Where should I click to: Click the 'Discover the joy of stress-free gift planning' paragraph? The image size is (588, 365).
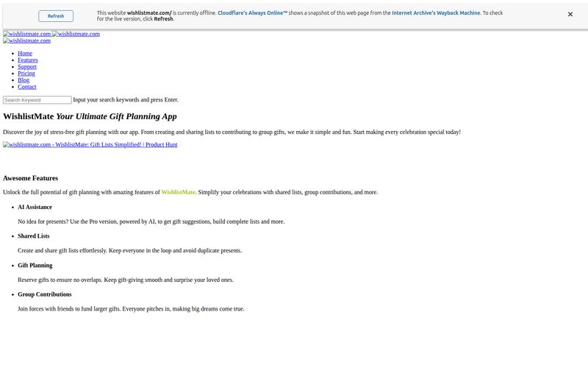click(232, 132)
